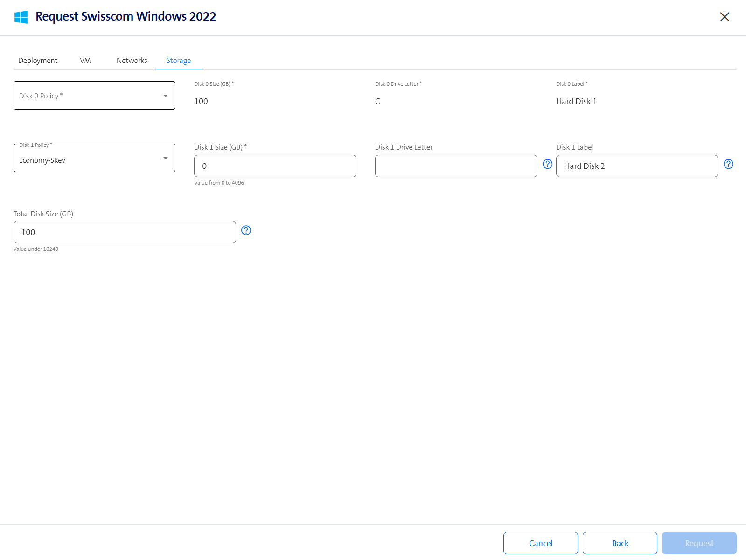Click the 'Request Swisscom Windows 2022' title
This screenshot has height=560, width=746.
(x=126, y=16)
